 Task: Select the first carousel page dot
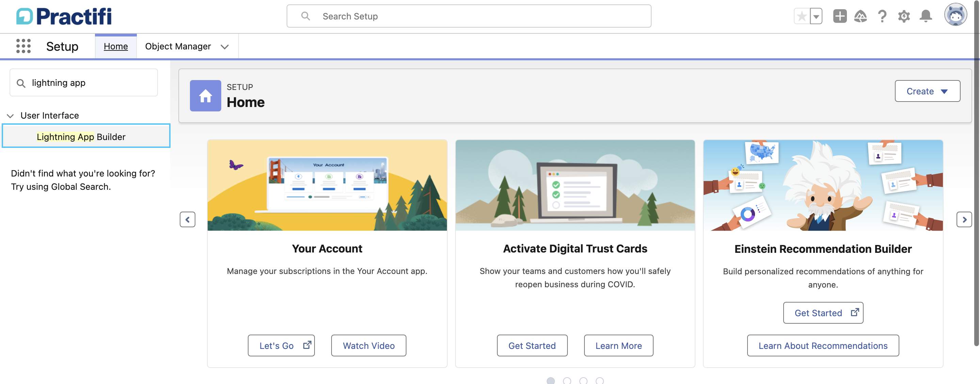coord(550,381)
